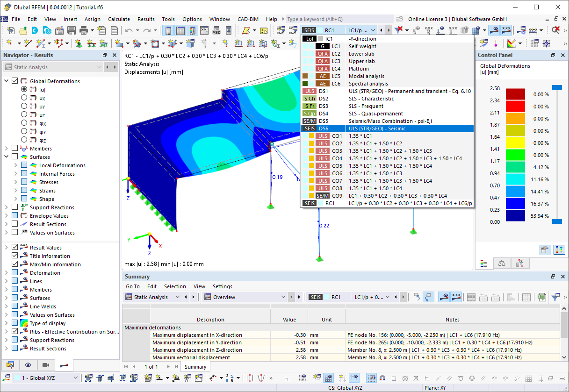569x392 pixels.
Task: Open the Static Analysis dropdown in Navigator
Action: click(x=53, y=67)
